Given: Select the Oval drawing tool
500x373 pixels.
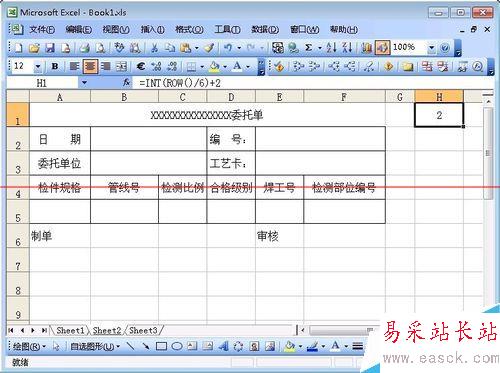Looking at the screenshot, I should click(177, 346).
